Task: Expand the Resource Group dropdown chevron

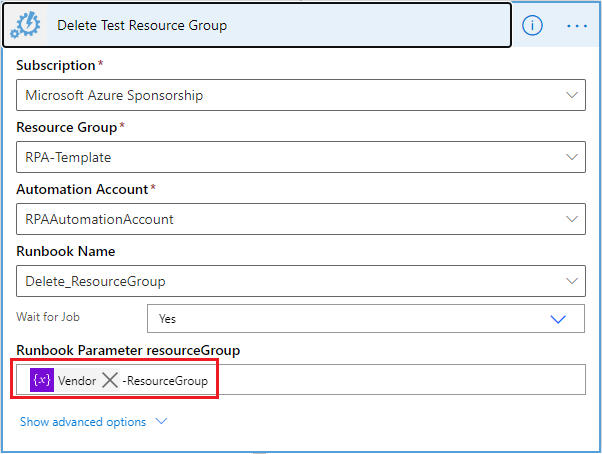Action: 573,157
